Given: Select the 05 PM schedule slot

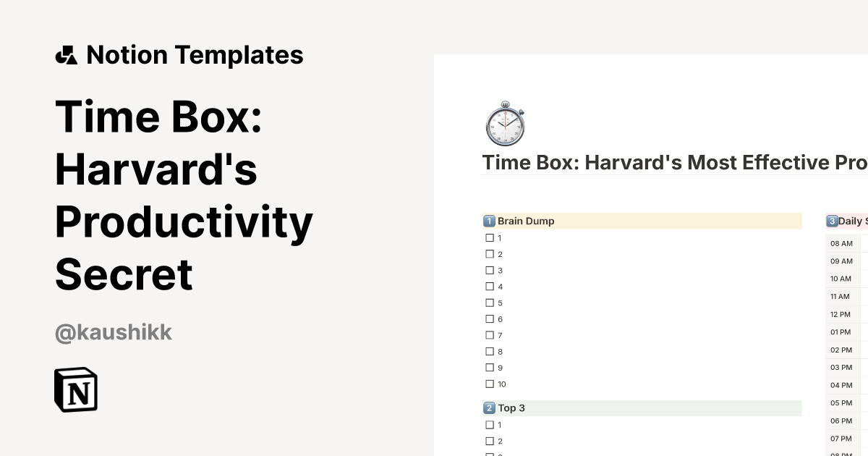Looking at the screenshot, I should tap(841, 402).
